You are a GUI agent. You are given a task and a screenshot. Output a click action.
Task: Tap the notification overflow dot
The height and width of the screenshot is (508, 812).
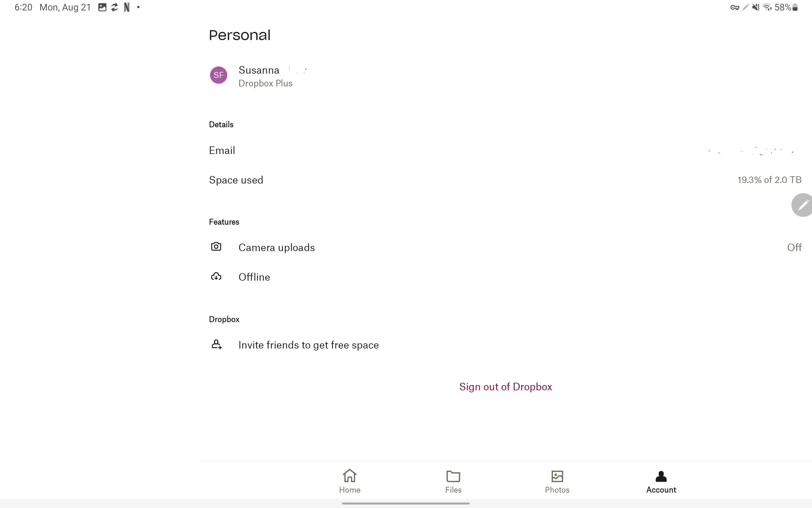[x=138, y=7]
